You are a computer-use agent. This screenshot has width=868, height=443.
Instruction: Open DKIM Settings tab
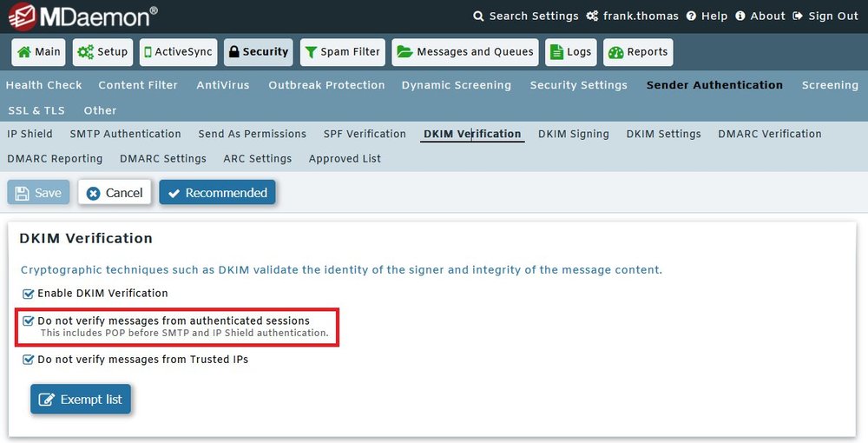point(664,134)
